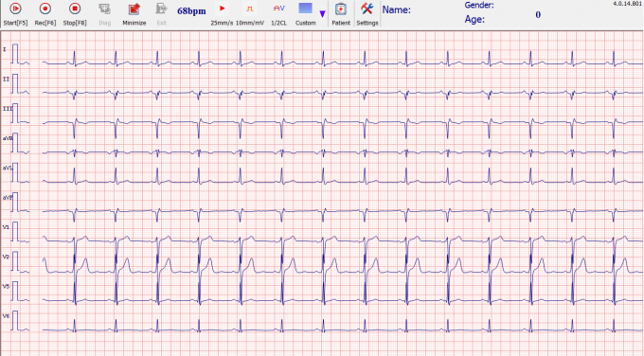Select the lead V2 waveform label

(6, 257)
